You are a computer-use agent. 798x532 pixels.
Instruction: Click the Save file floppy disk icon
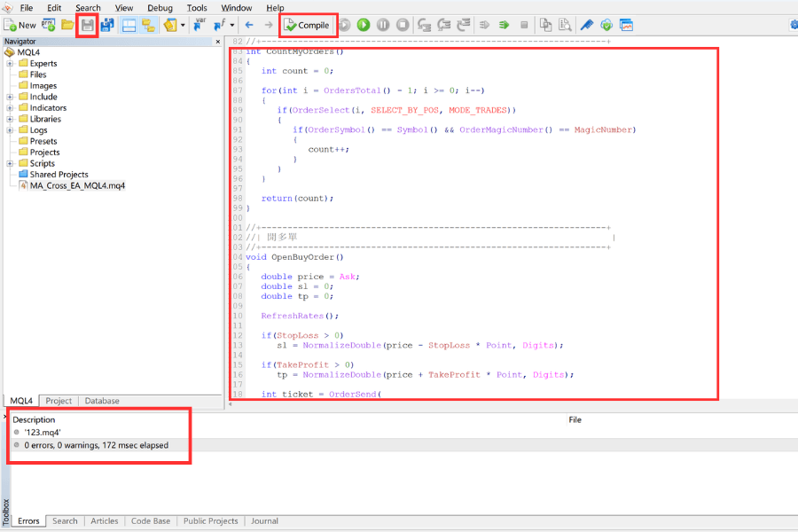pos(87,25)
